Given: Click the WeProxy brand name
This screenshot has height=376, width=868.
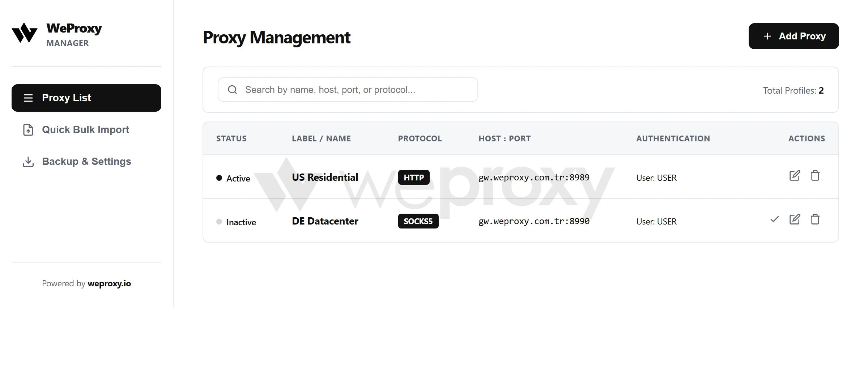Looking at the screenshot, I should pos(74,28).
